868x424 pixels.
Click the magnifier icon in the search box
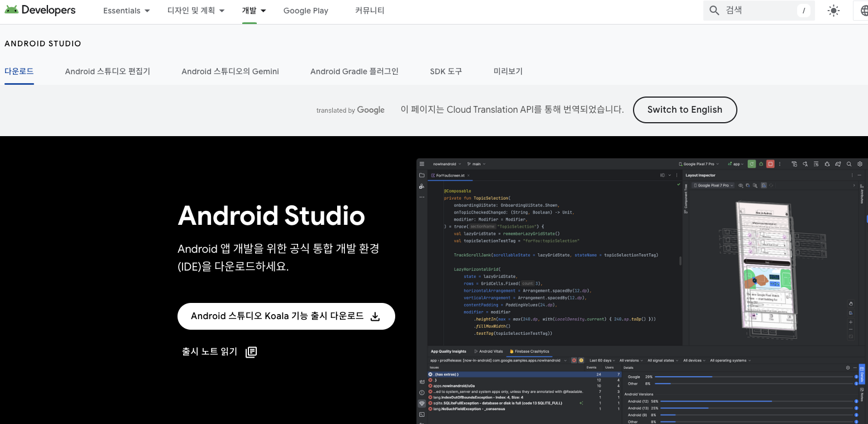[714, 11]
